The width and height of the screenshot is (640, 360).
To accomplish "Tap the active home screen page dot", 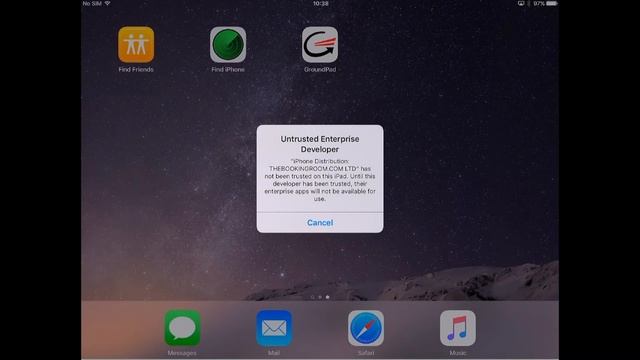I will [x=327, y=297].
